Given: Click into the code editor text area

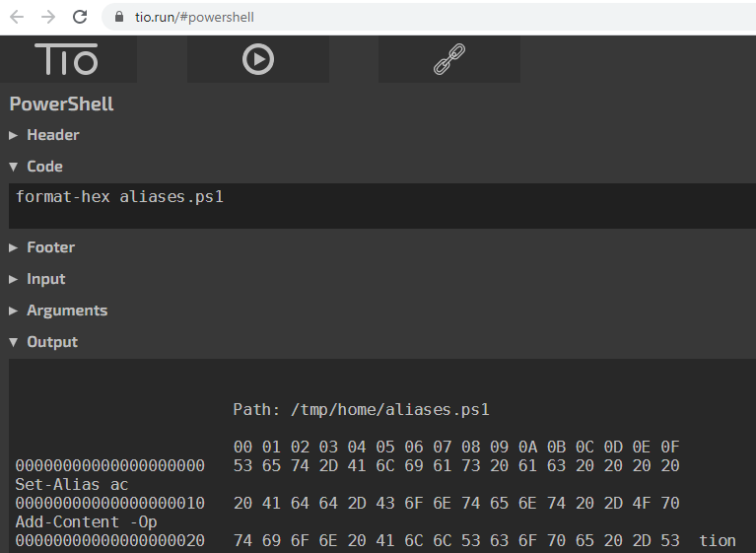Looking at the screenshot, I should pos(375,206).
